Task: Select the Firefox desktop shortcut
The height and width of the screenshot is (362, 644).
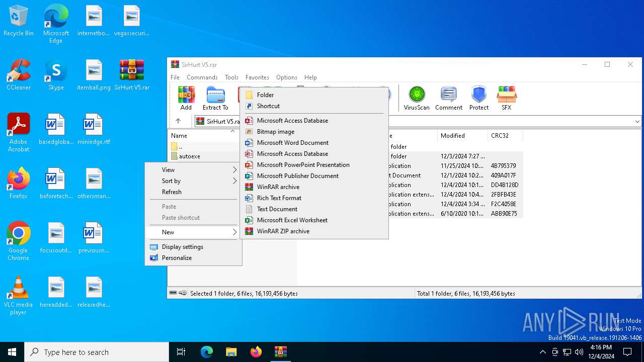Action: pyautogui.click(x=19, y=184)
